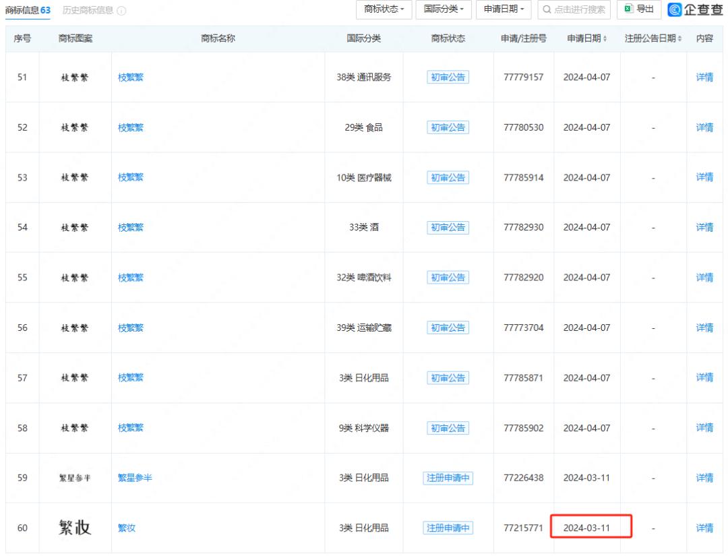Open the 繁星参半 trademark name link

[x=135, y=478]
